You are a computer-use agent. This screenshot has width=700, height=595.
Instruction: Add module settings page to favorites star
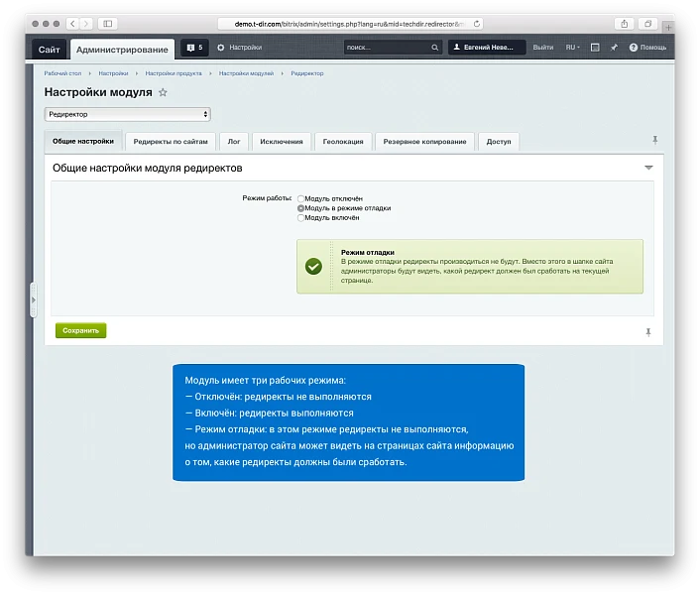click(x=163, y=92)
